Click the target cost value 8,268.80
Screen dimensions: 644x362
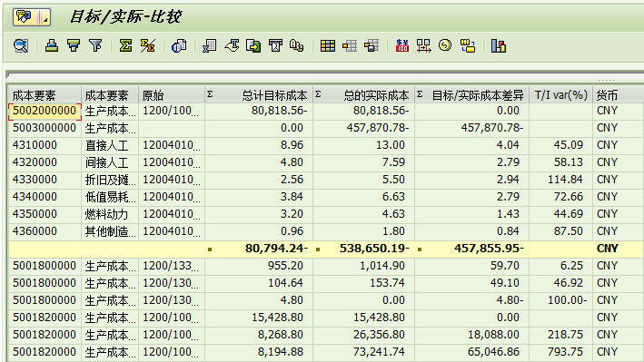281,335
